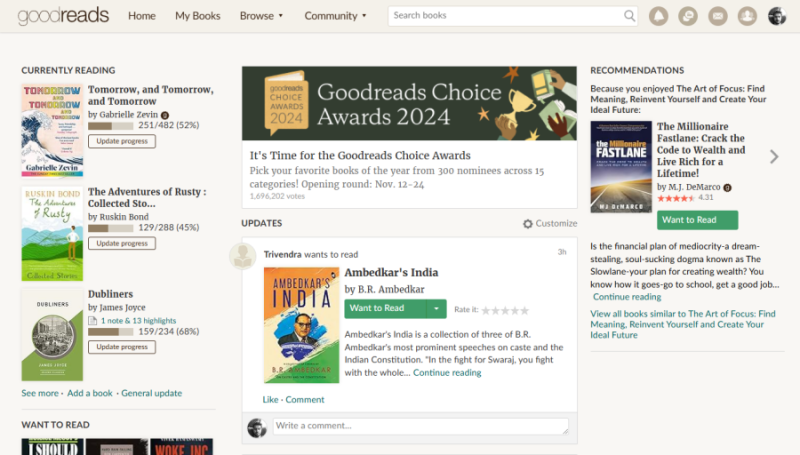Click the Like link under update
Image resolution: width=800 pixels, height=455 pixels.
270,400
